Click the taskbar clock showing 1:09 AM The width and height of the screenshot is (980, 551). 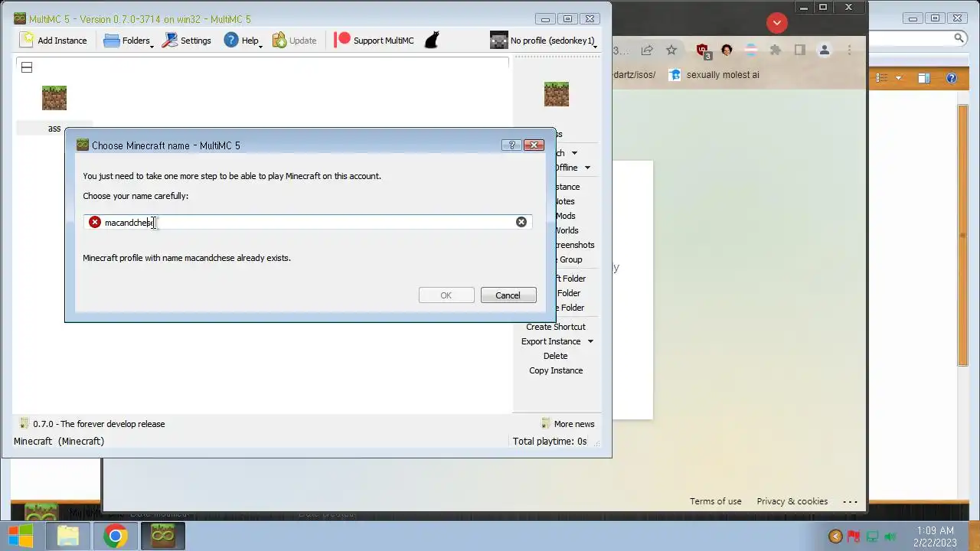[935, 536]
